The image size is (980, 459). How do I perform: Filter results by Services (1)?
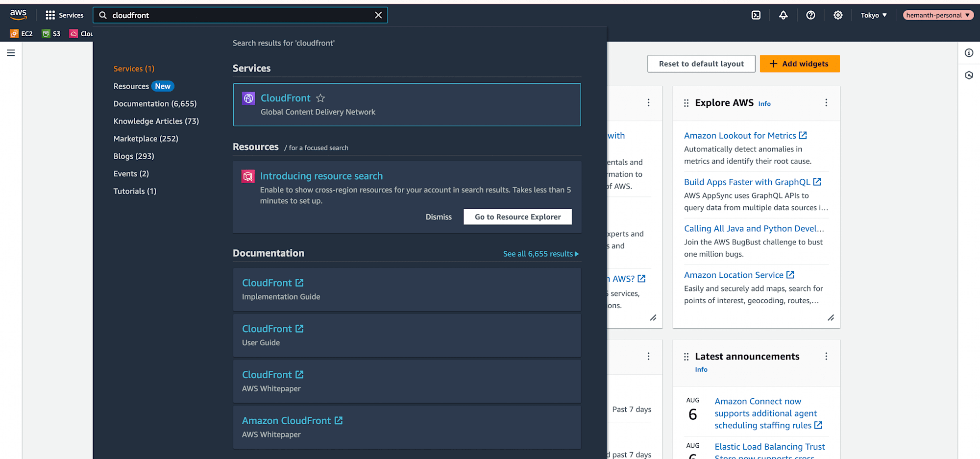pyautogui.click(x=134, y=69)
